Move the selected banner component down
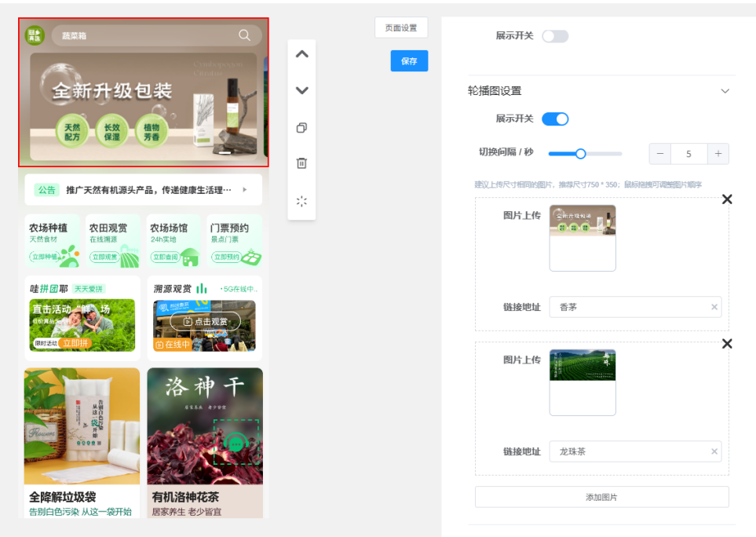 coord(301,90)
